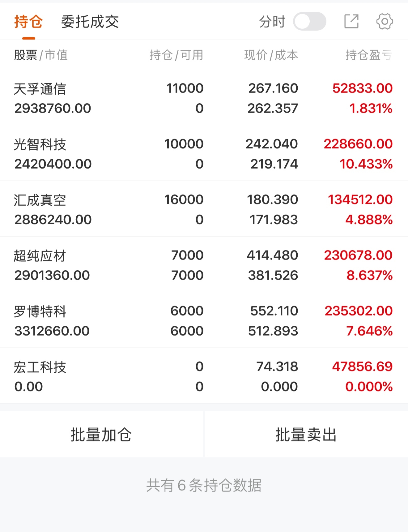Toggle the 分时 switch

(x=309, y=21)
